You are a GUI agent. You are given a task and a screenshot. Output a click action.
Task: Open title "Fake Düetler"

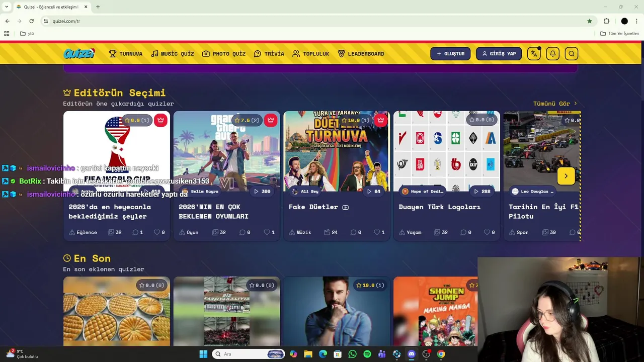click(314, 207)
